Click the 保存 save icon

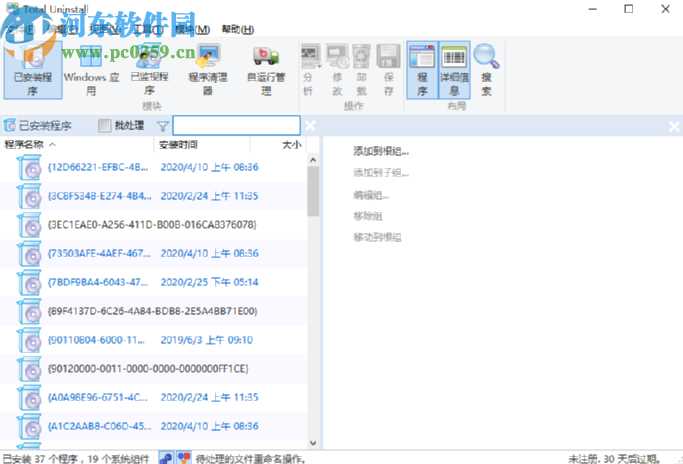388,68
